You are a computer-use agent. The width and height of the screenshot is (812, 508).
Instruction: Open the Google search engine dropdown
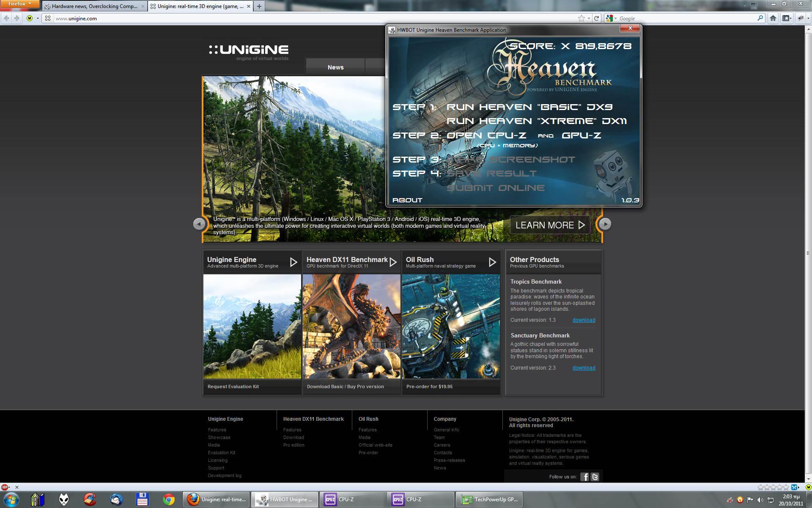pos(612,18)
